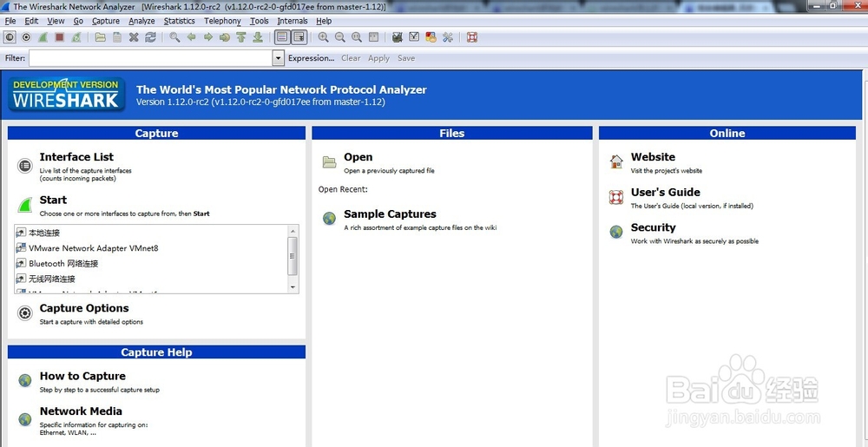Screen dimensions: 868x447
Task: Open the Capture Options link
Action: point(84,308)
